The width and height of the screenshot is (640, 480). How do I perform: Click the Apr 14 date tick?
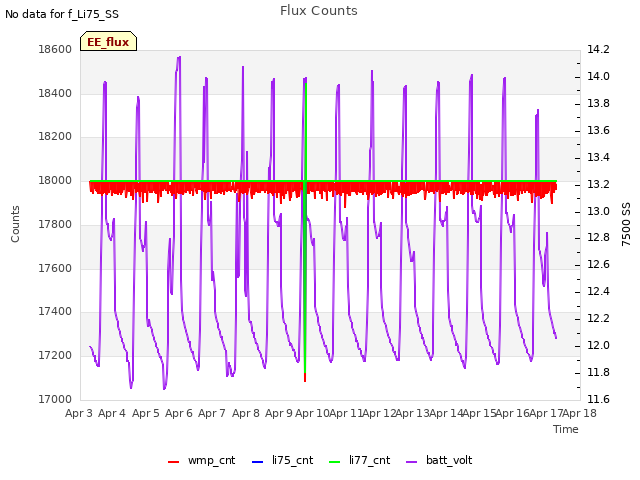446,413
